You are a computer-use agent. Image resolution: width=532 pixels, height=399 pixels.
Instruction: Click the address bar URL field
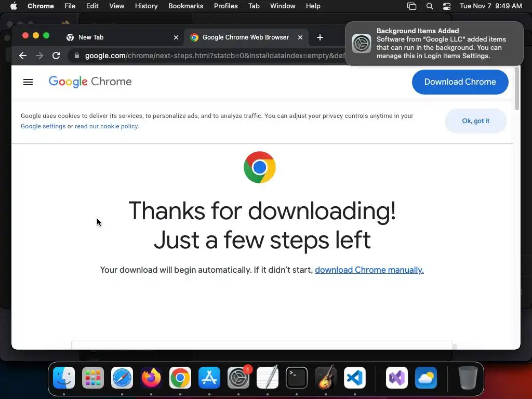coord(215,56)
